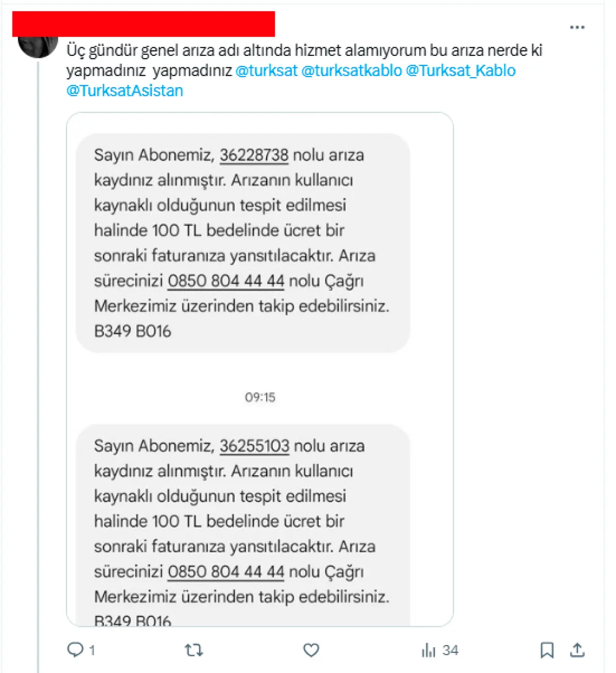This screenshot has height=673, width=616.
Task: Open the attached SMS screenshot image
Action: (x=260, y=369)
